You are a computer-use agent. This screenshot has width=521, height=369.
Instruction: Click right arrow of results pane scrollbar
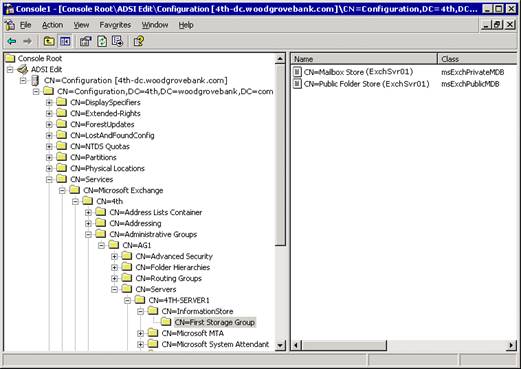pyautogui.click(x=511, y=345)
